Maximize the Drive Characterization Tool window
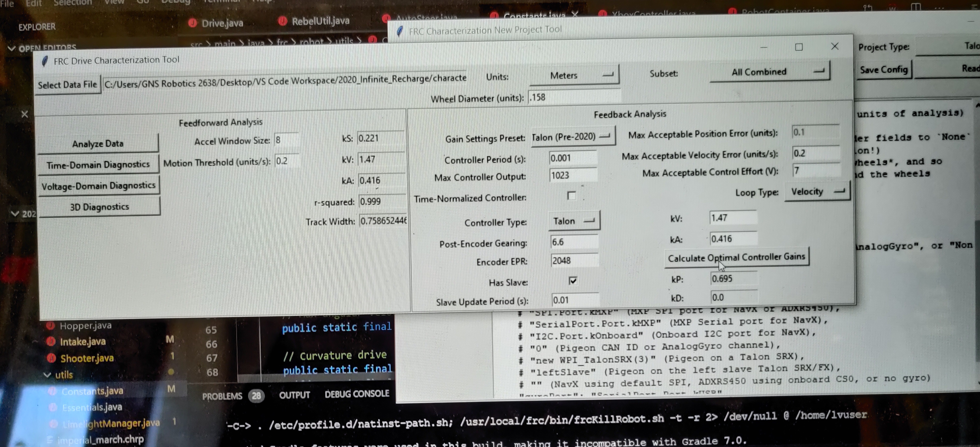Screen dimensions: 980x447 point(799,47)
